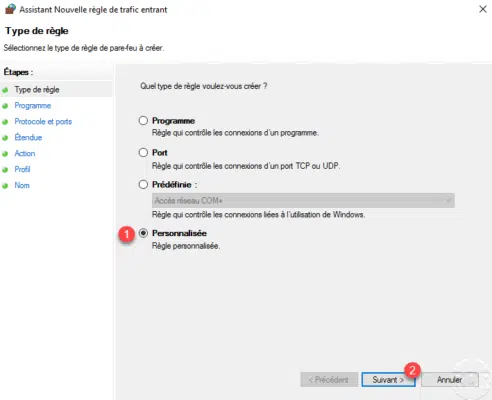This screenshot has width=492, height=400.
Task: Click the green bullet beside Étendue
Action: (5, 138)
